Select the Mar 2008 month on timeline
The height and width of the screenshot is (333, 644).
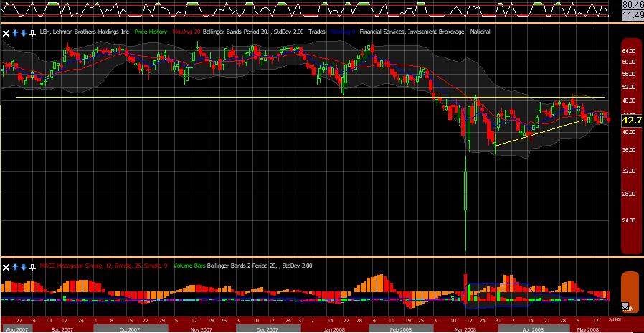coord(468,329)
